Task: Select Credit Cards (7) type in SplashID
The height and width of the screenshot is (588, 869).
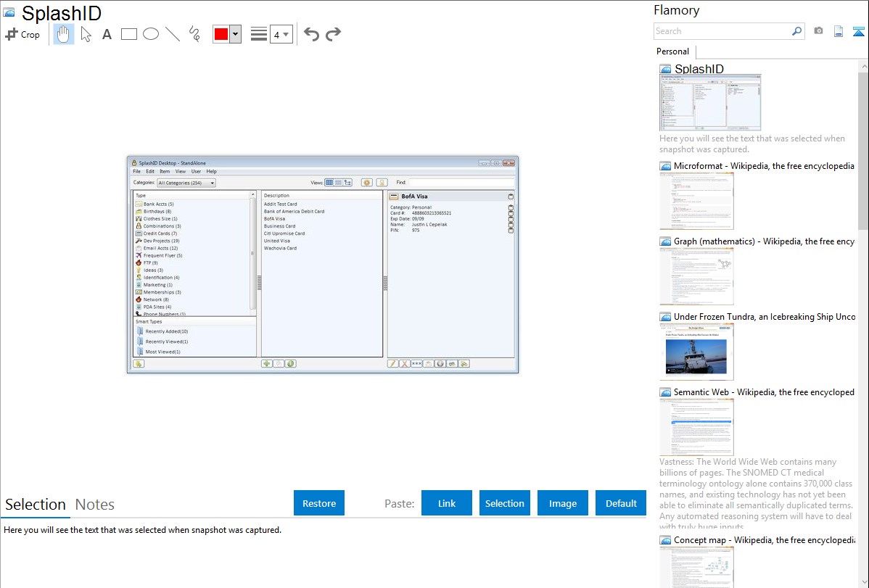Action: (x=160, y=233)
